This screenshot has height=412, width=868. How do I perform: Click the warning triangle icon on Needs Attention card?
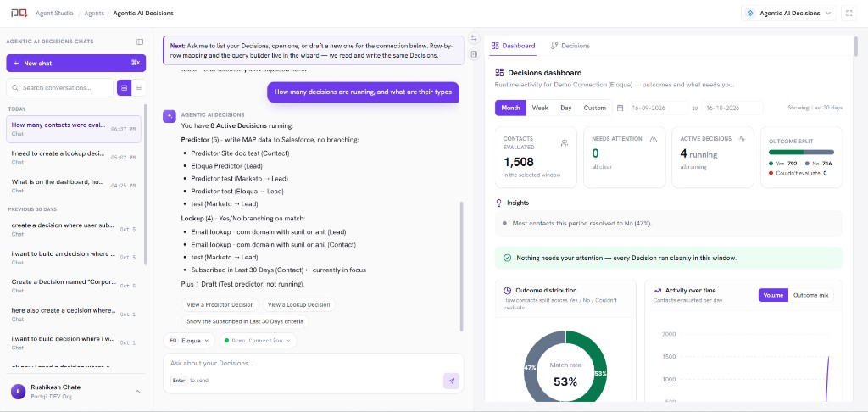click(x=654, y=139)
